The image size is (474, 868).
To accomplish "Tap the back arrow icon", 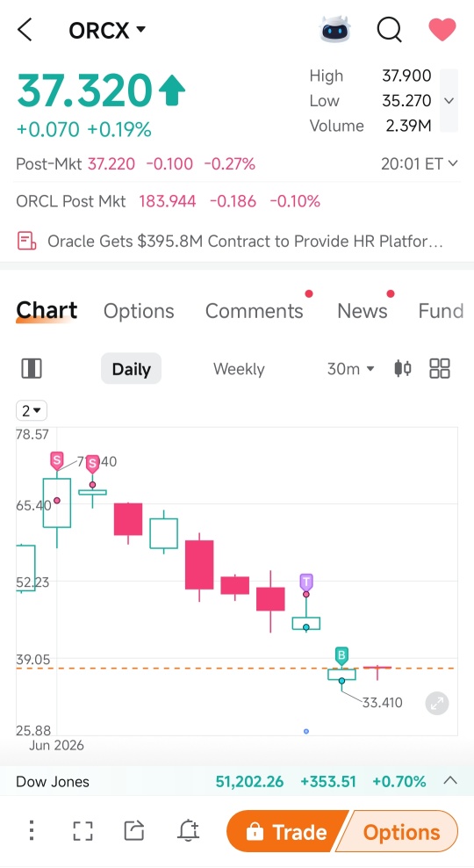I will point(25,29).
